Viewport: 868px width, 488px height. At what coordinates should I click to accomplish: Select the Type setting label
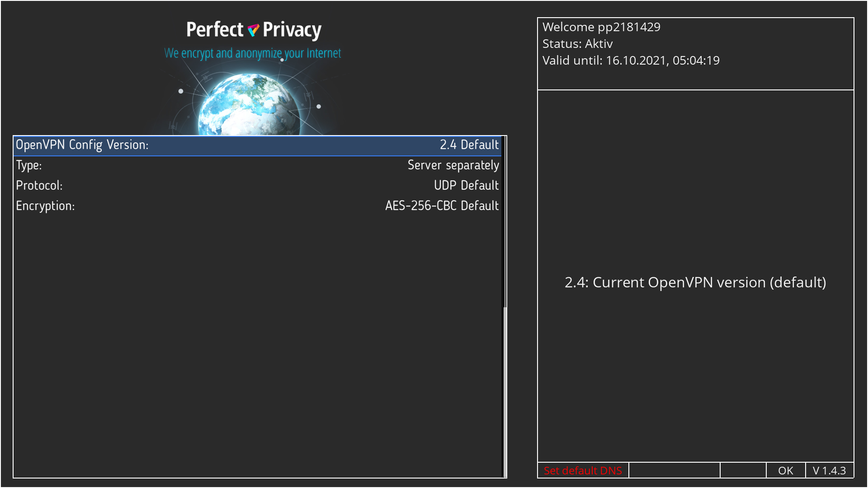point(29,165)
